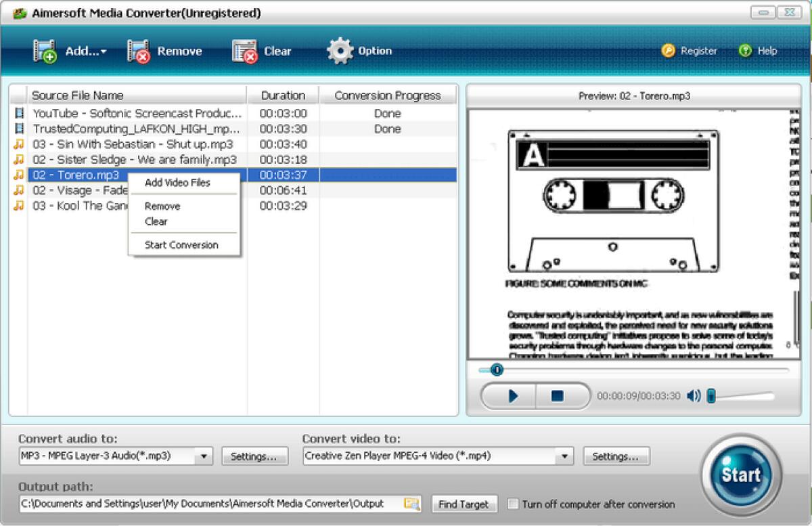Open the Convert audio to dropdown
This screenshot has height=526, width=812.
[x=203, y=456]
